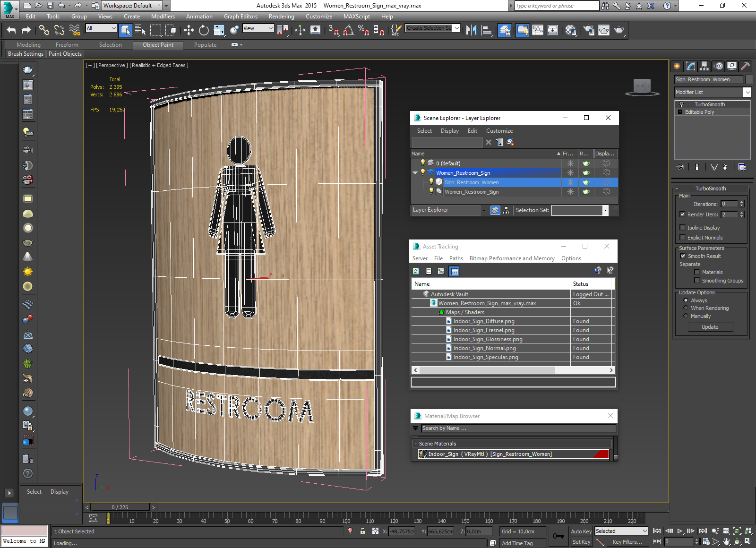Image resolution: width=756 pixels, height=548 pixels.
Task: Click the Pin Stack icon
Action: coord(680,167)
